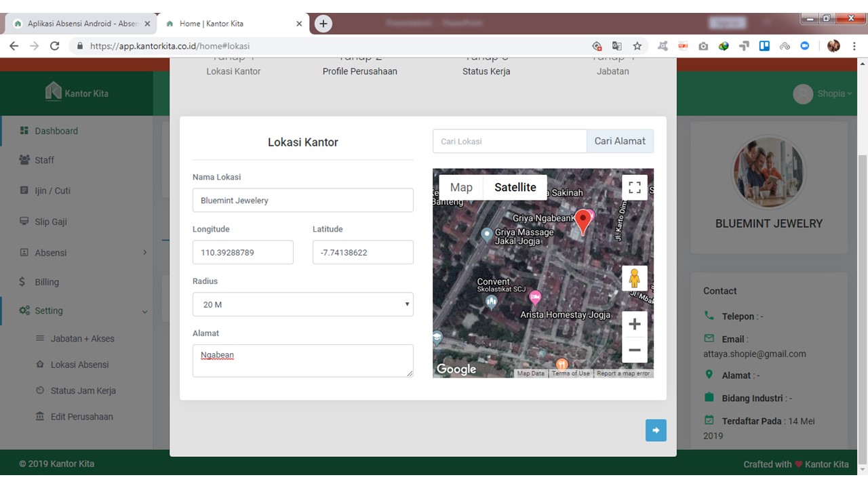Viewport: 868px width, 488px height.
Task: Click the Cari Alamat button
Action: [620, 141]
